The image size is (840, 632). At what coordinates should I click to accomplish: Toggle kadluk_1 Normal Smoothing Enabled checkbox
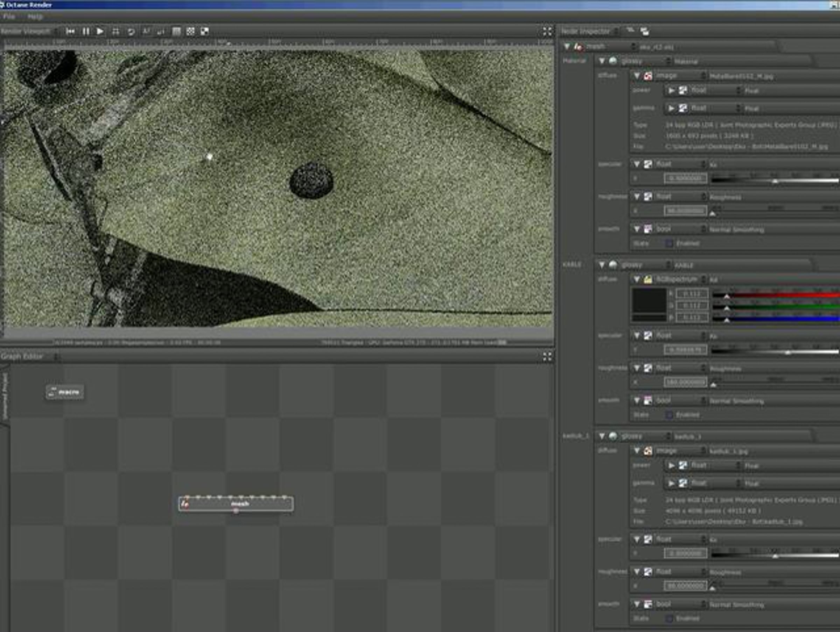click(x=670, y=618)
